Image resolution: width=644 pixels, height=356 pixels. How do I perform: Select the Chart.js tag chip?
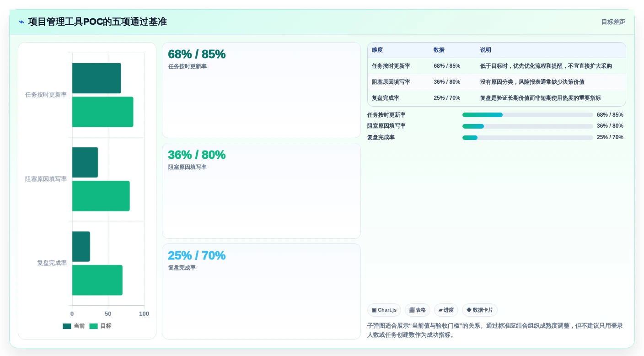coord(384,310)
